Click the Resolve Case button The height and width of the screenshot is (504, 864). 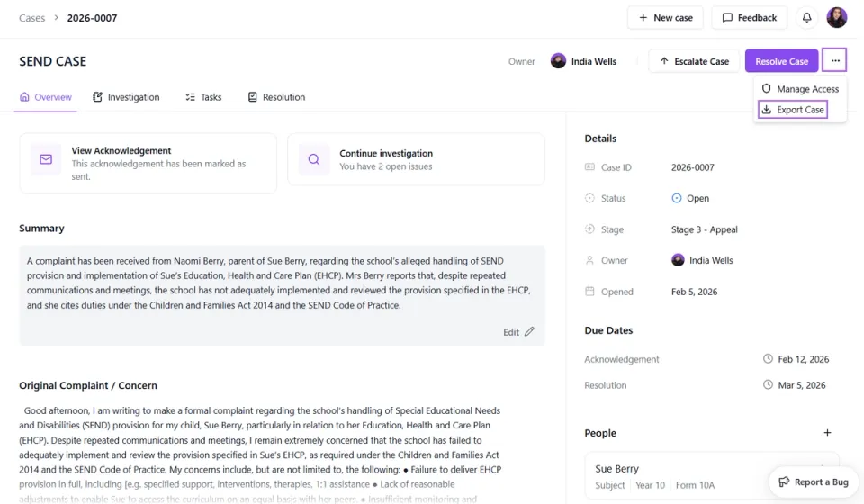[781, 61]
